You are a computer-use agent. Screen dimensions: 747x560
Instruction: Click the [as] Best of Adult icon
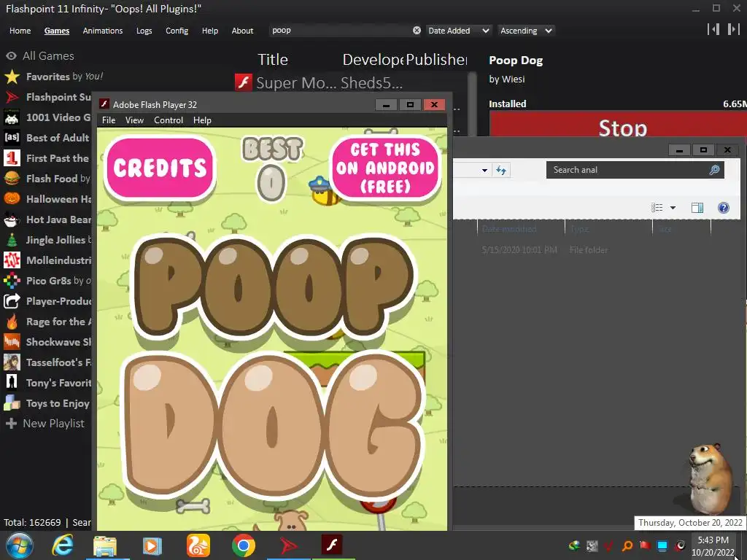[12, 138]
